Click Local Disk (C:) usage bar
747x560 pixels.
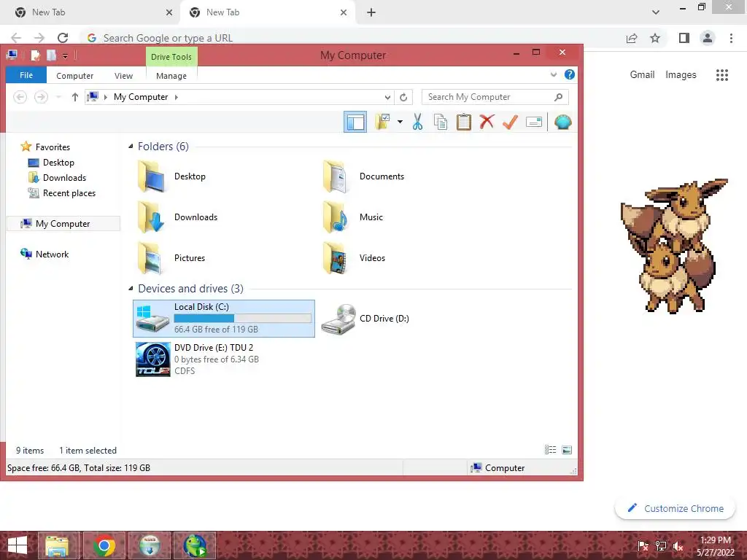[x=242, y=318]
